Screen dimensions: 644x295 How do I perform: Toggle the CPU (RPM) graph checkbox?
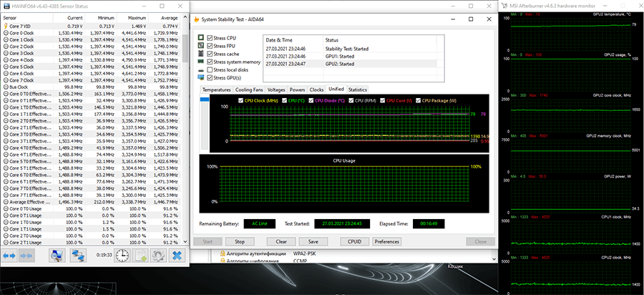pyautogui.click(x=351, y=100)
